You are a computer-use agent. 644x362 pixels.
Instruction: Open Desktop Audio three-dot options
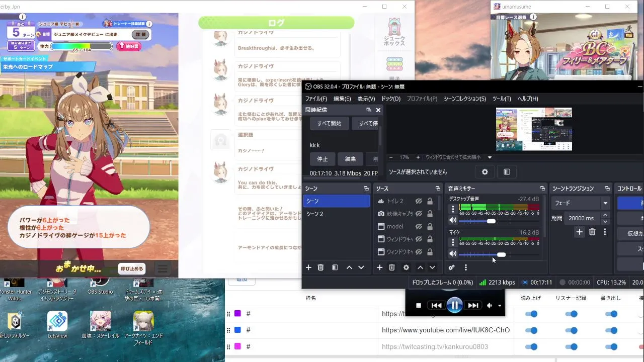click(453, 210)
